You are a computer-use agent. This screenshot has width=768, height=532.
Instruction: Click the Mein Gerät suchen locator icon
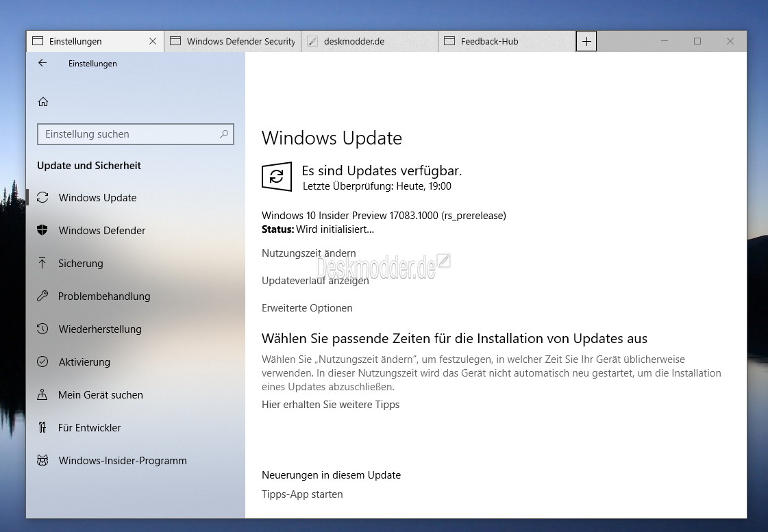(x=42, y=394)
